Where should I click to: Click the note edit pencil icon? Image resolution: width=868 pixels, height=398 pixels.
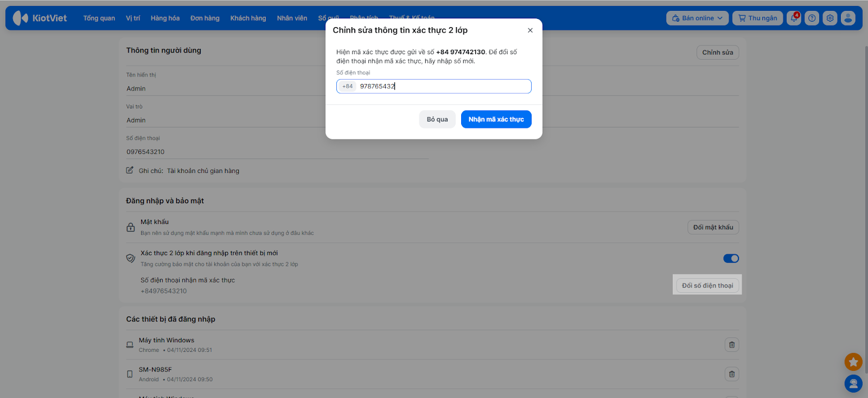click(x=130, y=170)
